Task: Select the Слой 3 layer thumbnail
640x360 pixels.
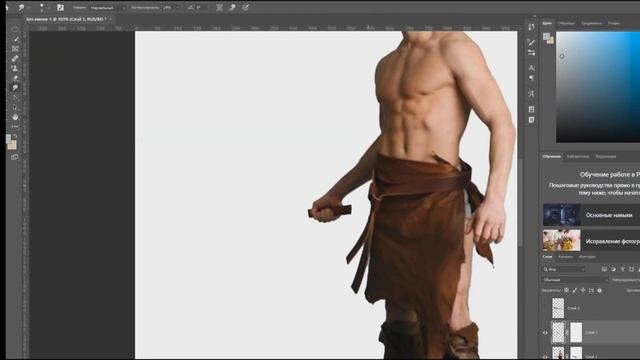Action: (558, 308)
